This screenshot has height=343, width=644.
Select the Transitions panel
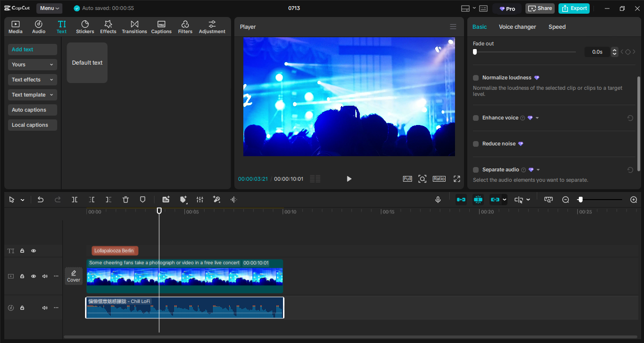pyautogui.click(x=134, y=26)
